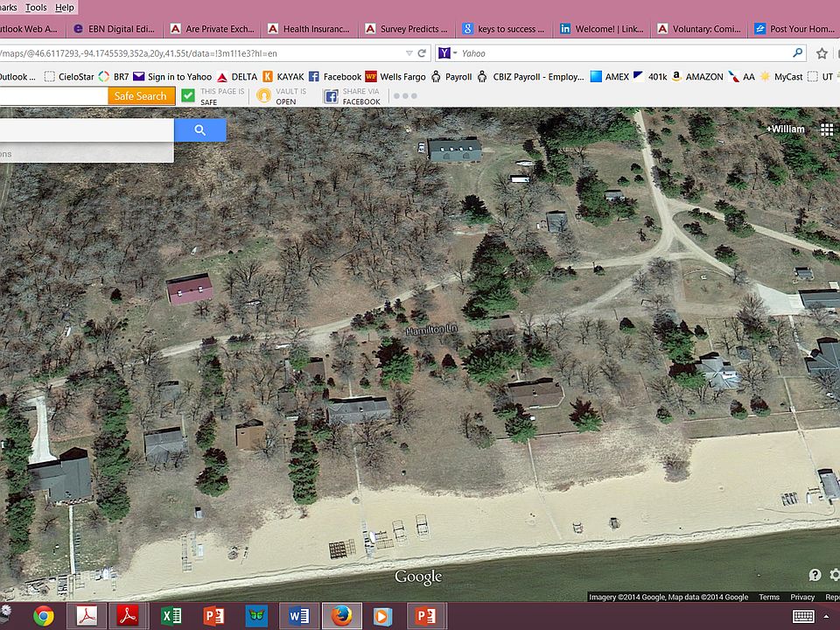The image size is (840, 630).
Task: Open the BR7 bookmark
Action: click(114, 77)
